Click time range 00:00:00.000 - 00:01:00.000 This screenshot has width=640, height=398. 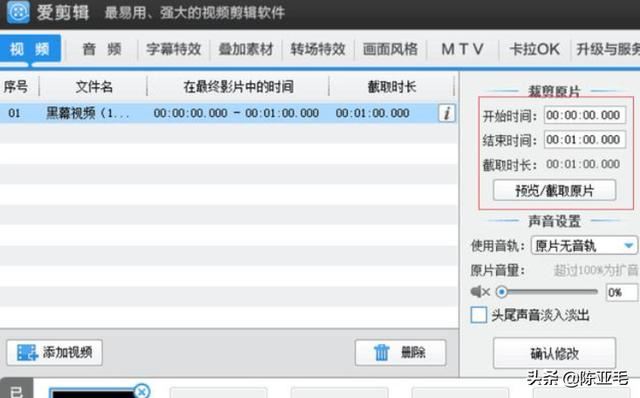click(x=236, y=113)
